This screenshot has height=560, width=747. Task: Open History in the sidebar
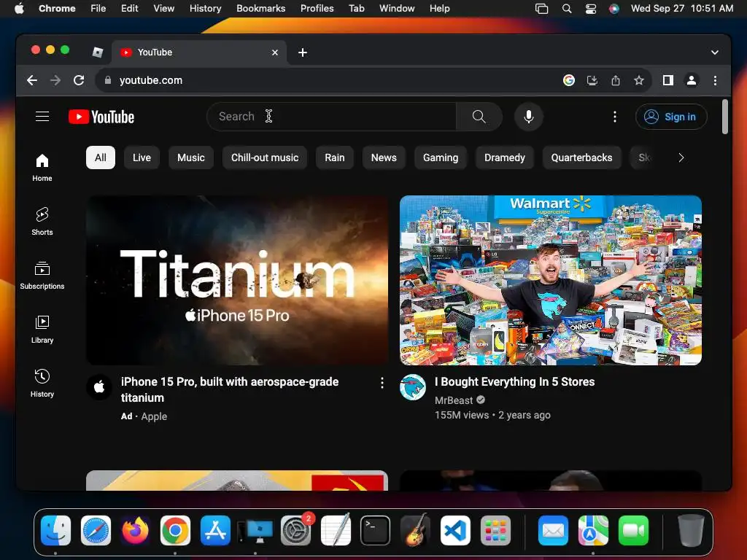pyautogui.click(x=42, y=384)
